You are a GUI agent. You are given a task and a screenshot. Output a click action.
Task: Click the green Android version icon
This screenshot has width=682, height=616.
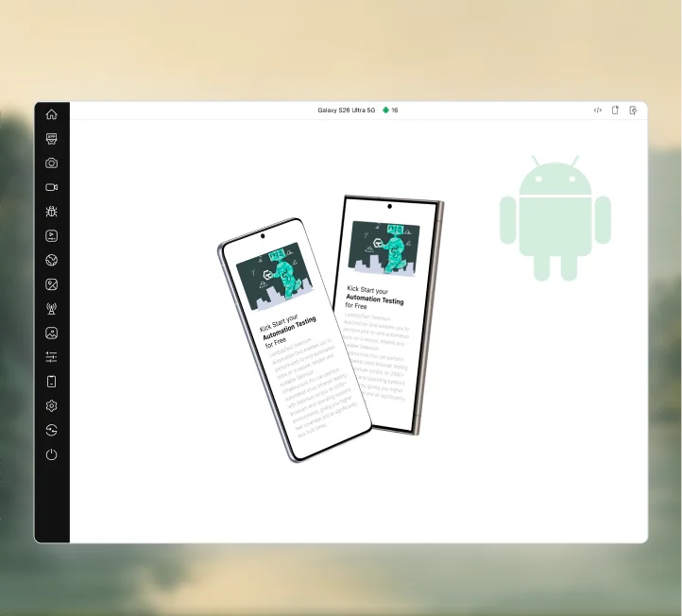(x=385, y=110)
